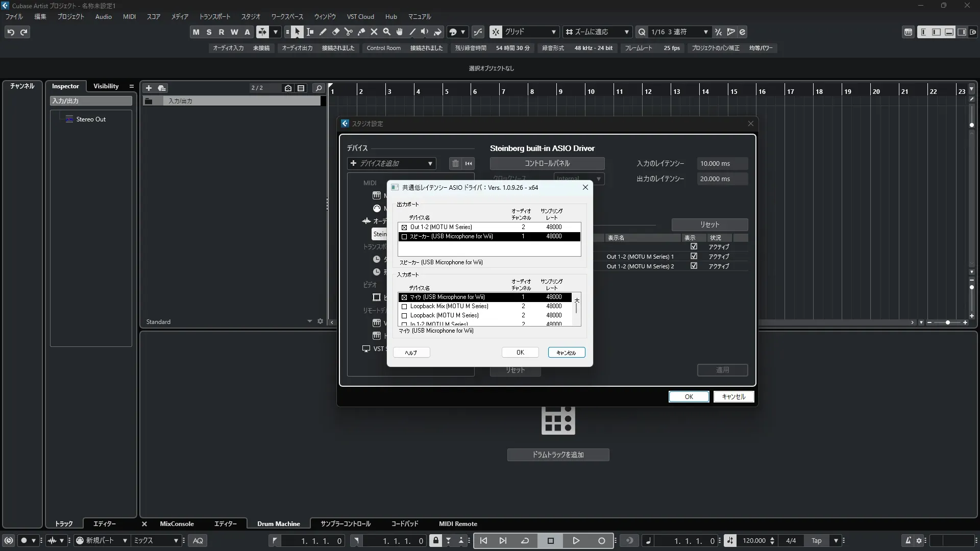This screenshot has height=551, width=980.
Task: Check the Loopback Mix (MOTU M Series) input
Action: pos(404,307)
